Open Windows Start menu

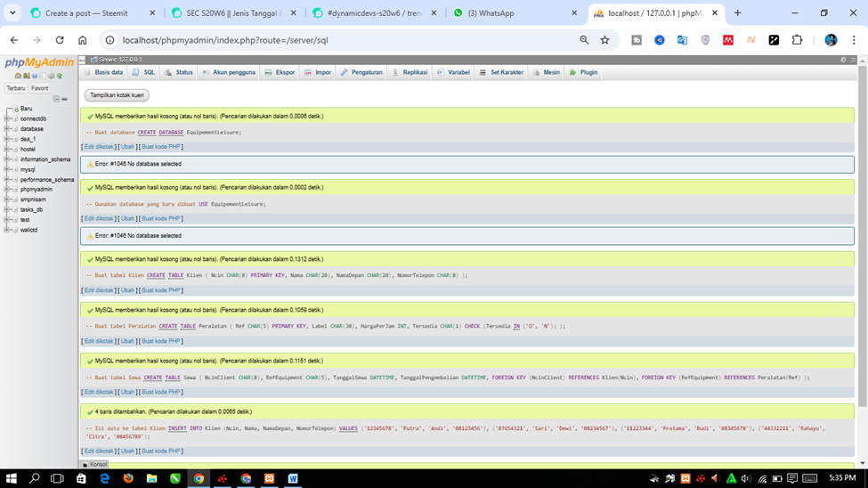[x=11, y=478]
